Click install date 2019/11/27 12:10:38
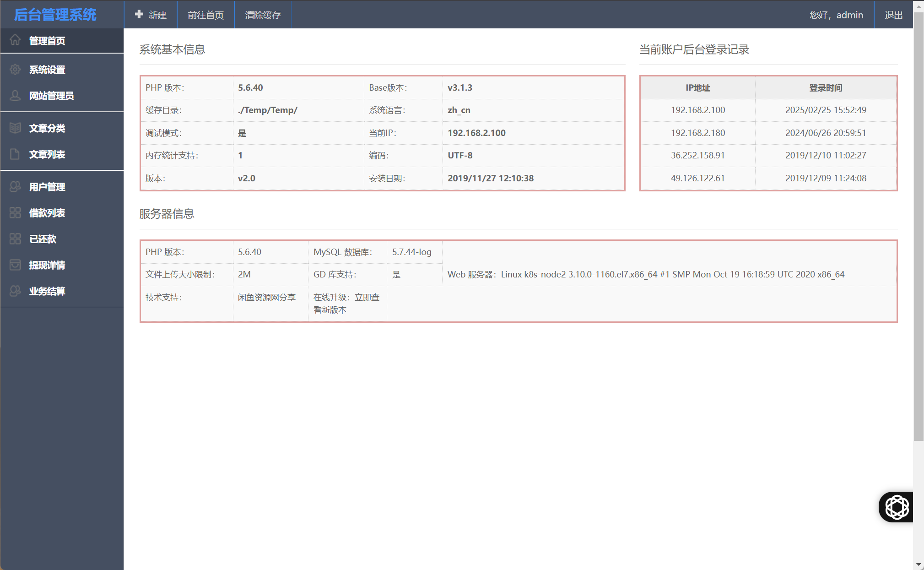Viewport: 924px width, 570px height. pos(491,178)
